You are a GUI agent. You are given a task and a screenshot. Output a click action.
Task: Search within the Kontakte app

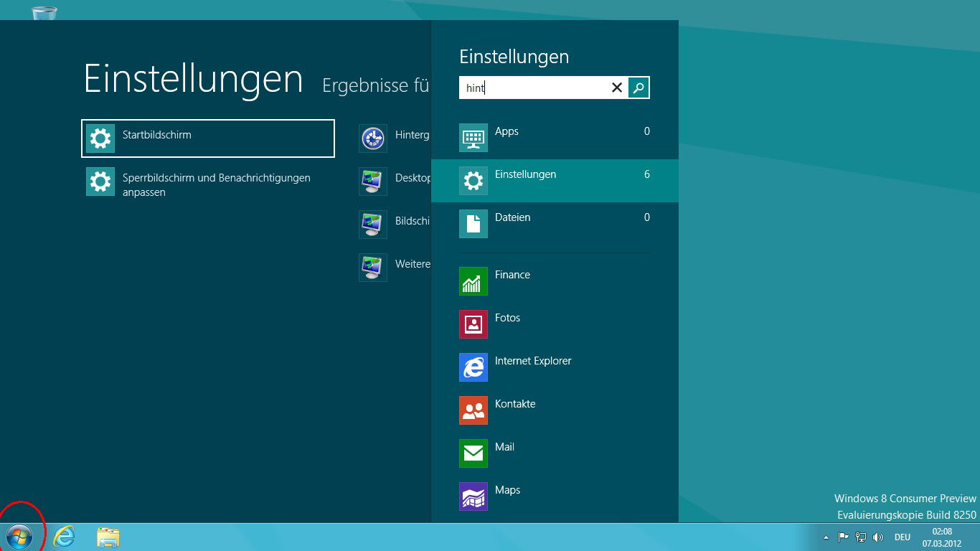pos(555,410)
